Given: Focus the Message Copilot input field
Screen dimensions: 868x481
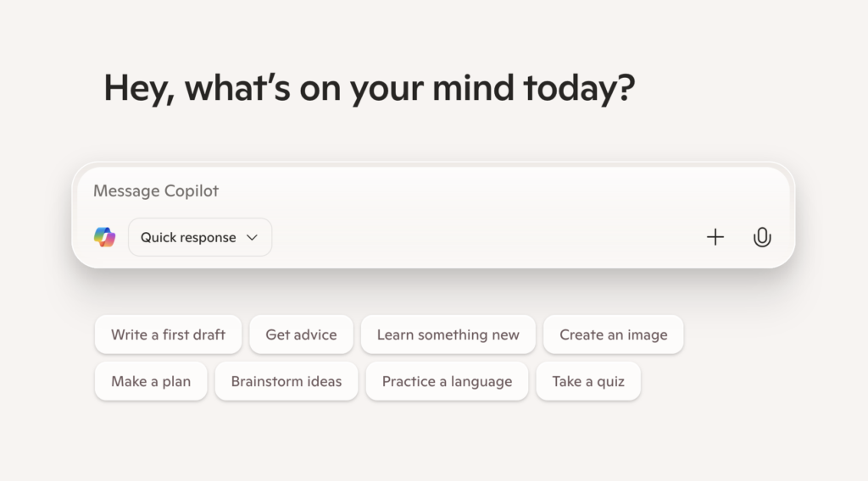Looking at the screenshot, I should point(424,191).
